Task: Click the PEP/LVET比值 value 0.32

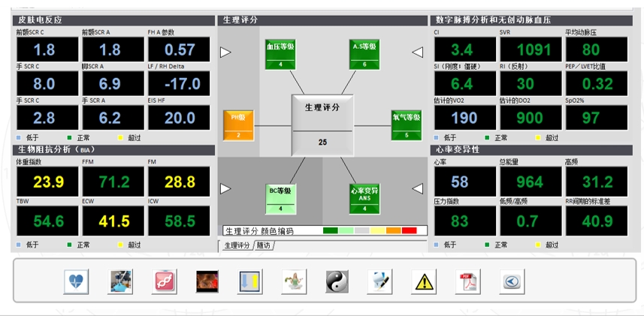Action: [597, 84]
